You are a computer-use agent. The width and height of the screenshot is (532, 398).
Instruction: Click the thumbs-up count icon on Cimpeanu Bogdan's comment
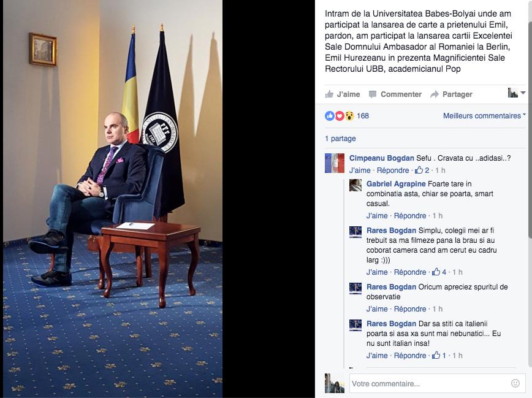[x=419, y=170]
